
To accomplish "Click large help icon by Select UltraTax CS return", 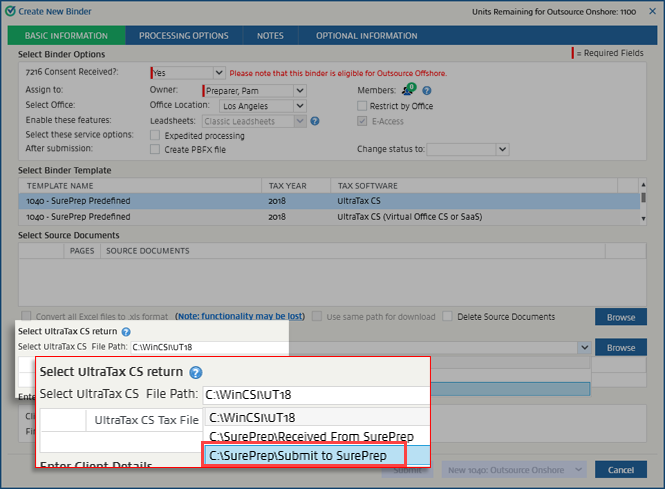I will (x=196, y=372).
